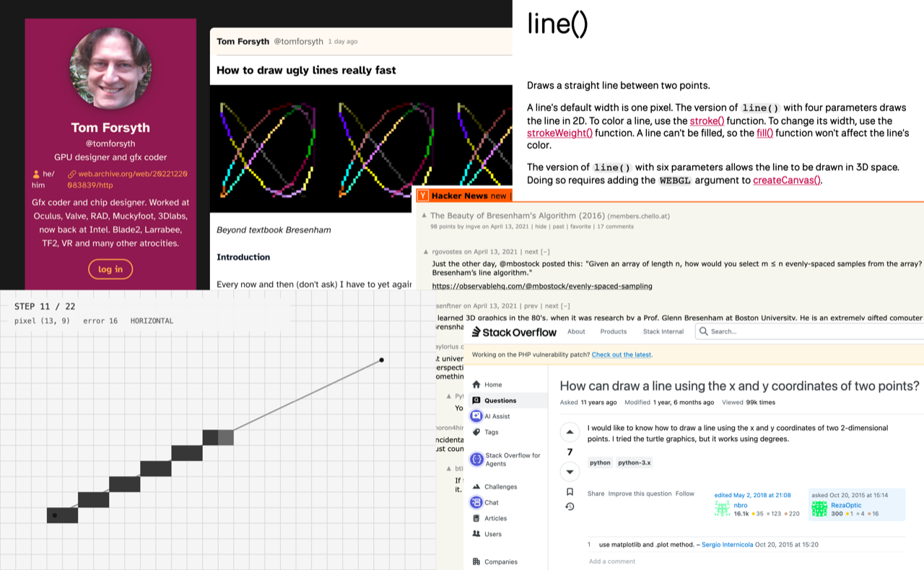This screenshot has width=924, height=570.
Task: Collapse the senftner comment with its [–] toggle
Action: point(565,306)
